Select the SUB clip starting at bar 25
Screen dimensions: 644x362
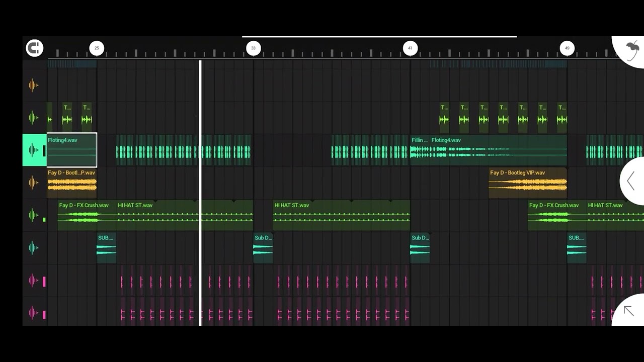tap(106, 247)
